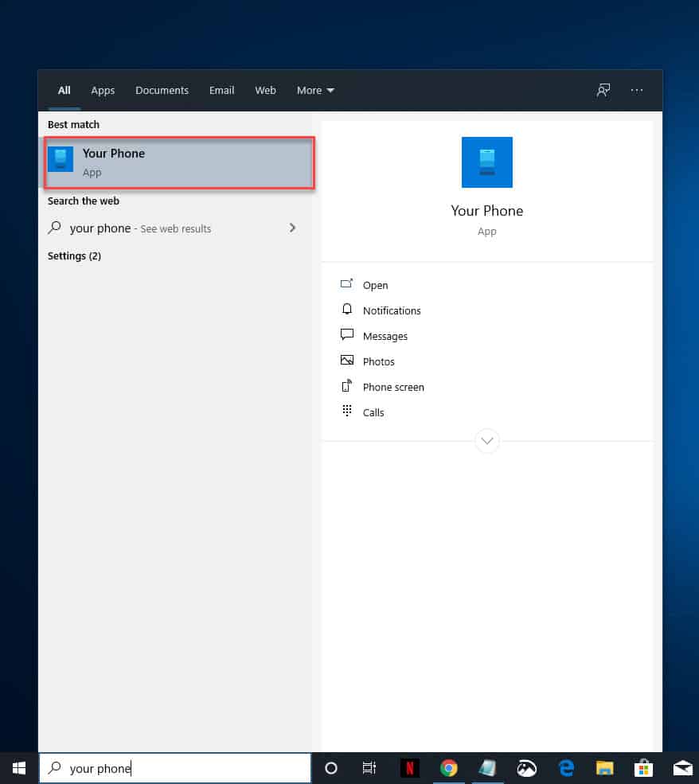Open Calls in Your Phone
699x784 pixels.
[373, 412]
